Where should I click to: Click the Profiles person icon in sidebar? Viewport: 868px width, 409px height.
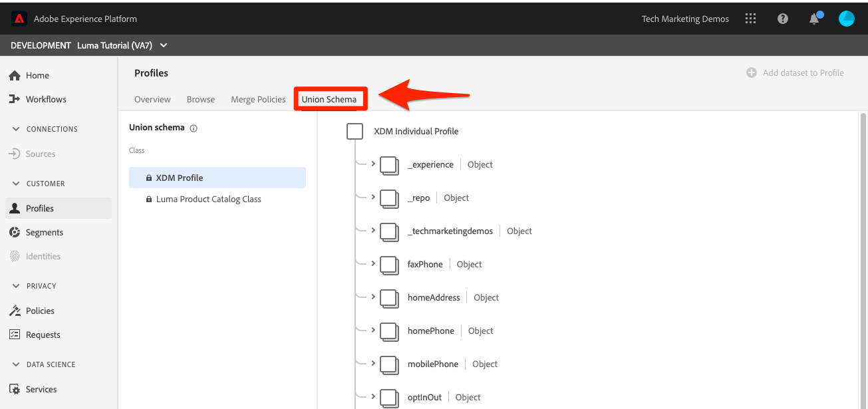pos(15,208)
